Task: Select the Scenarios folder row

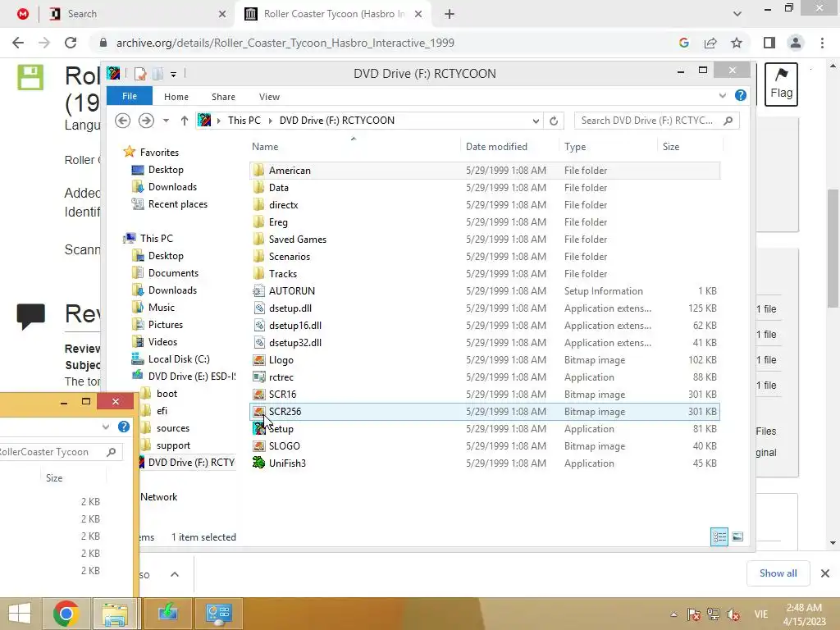Action: [x=485, y=257]
